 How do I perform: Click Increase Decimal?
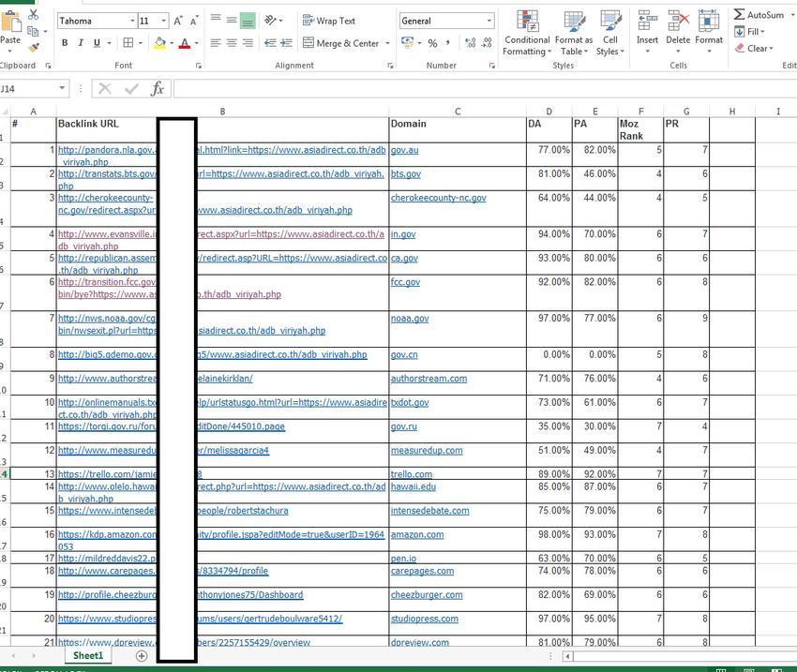471,43
